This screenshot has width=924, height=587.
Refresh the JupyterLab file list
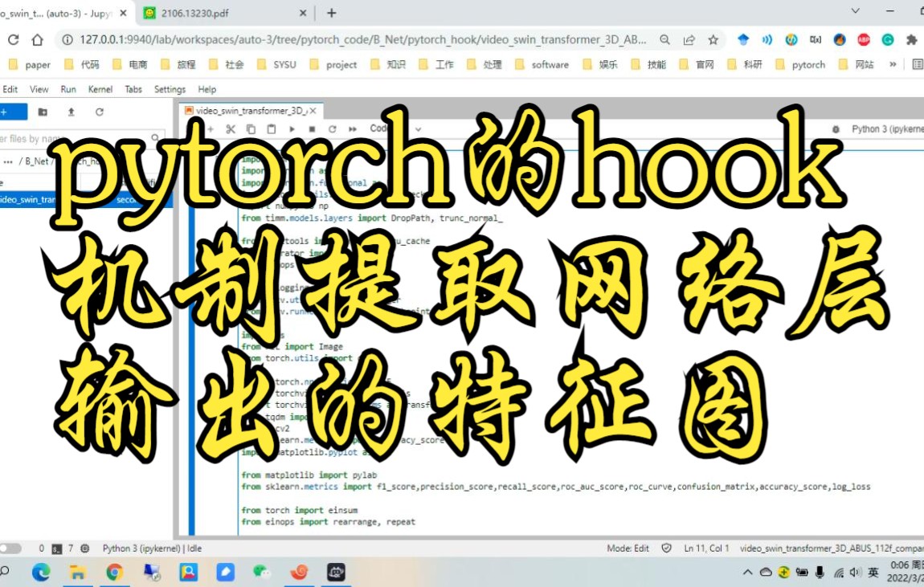coord(100,112)
